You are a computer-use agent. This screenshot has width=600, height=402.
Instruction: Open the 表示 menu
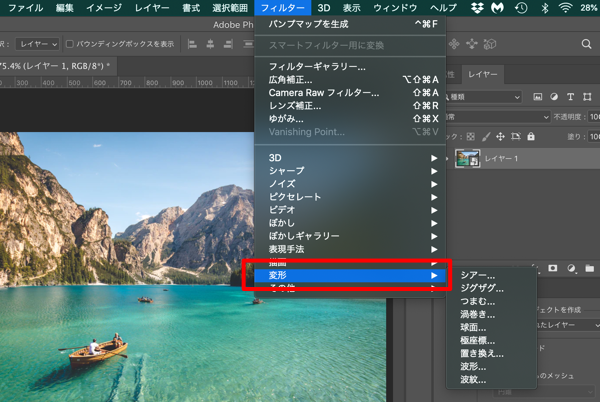(x=351, y=8)
